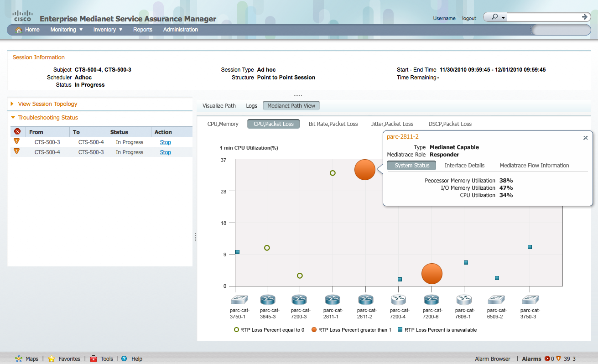Click the red critical alarm icon in footer
The image size is (598, 364).
547,359
